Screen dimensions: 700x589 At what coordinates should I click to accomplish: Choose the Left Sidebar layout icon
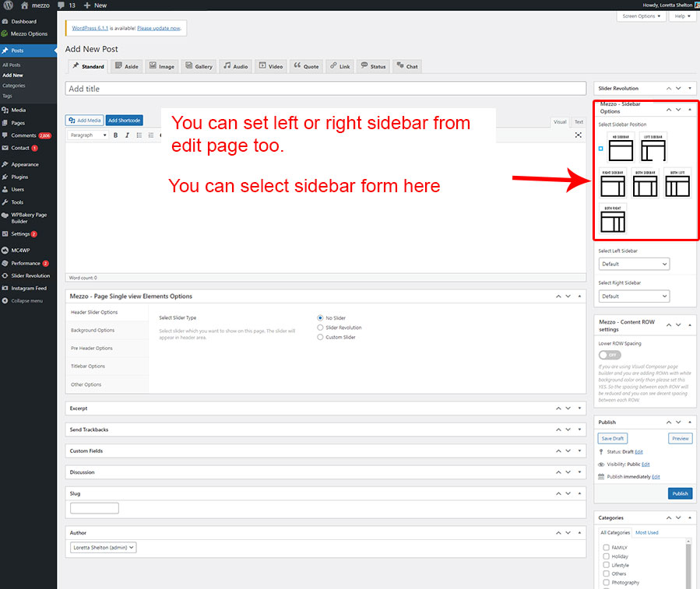pos(653,148)
